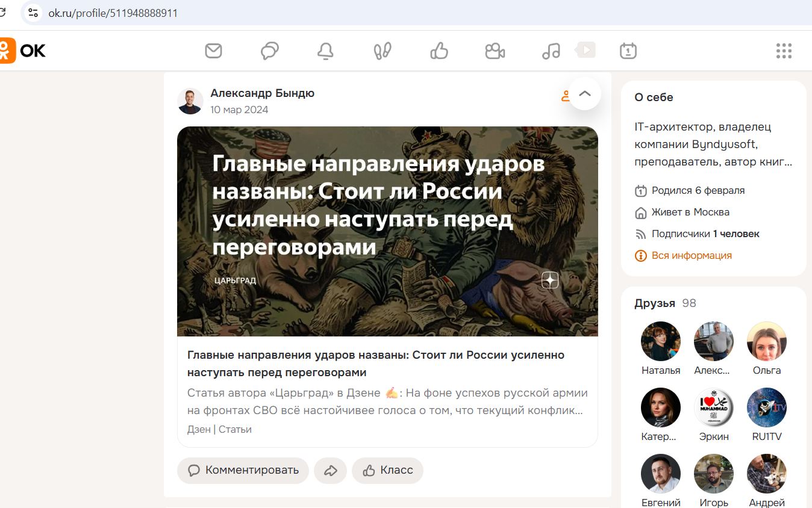Click the share arrow button under post
Screen dimensions: 812x508
pos(330,471)
